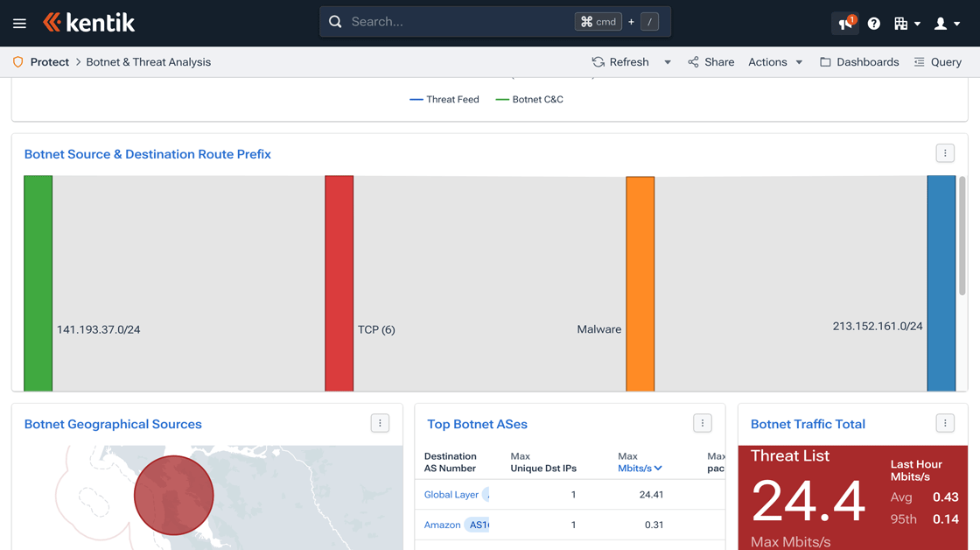This screenshot has width=980, height=550.
Task: Click the Refresh icon to reload data
Action: click(597, 61)
